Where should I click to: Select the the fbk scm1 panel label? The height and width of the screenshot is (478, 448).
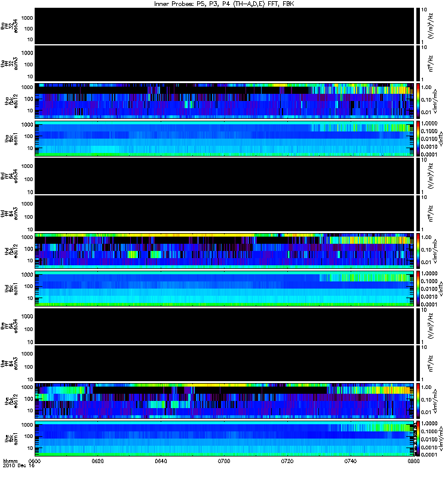click(x=11, y=439)
